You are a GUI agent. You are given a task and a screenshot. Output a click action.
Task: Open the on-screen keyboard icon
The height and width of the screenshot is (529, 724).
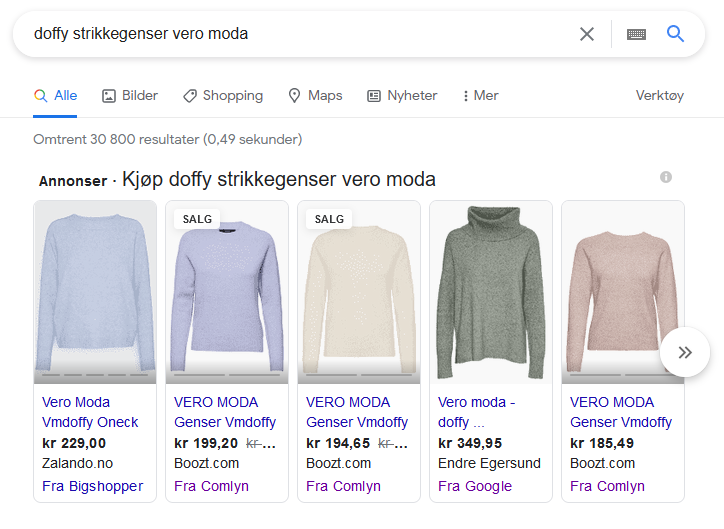(636, 34)
